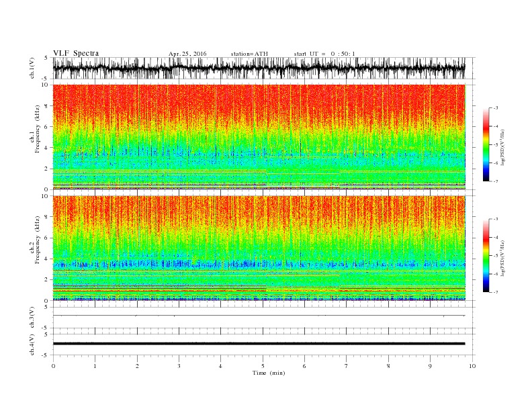Click the flat ch.3 voltage trace
The height and width of the screenshot is (411, 532).
259,316
